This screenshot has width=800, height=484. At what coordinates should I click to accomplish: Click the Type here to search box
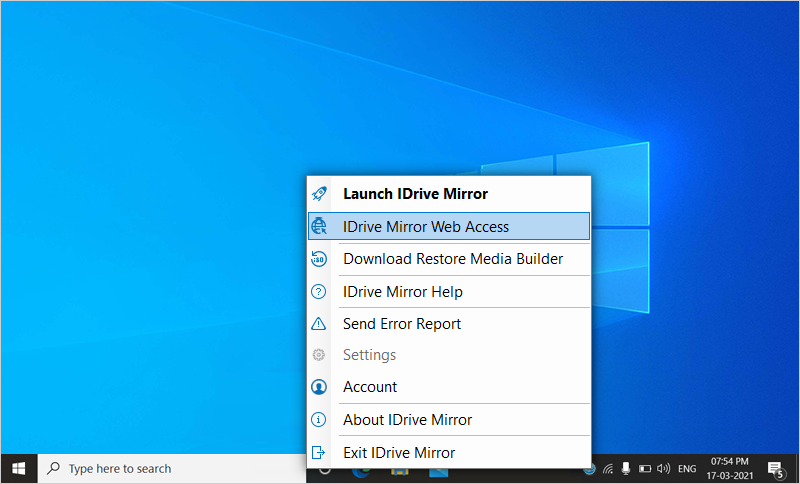[x=170, y=468]
